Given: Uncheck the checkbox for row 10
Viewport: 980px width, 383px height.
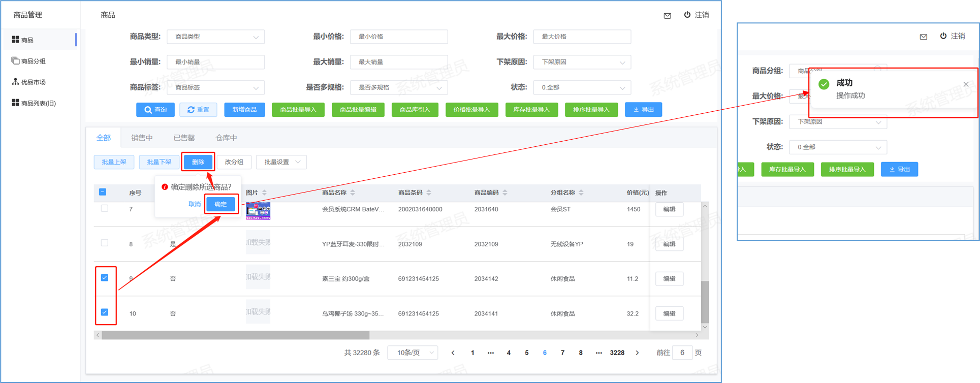Looking at the screenshot, I should click(x=105, y=312).
